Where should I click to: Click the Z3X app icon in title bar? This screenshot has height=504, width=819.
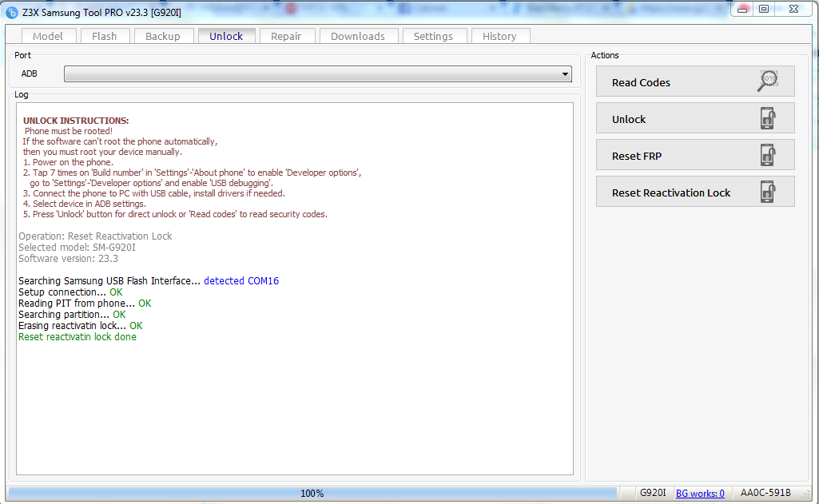point(12,12)
